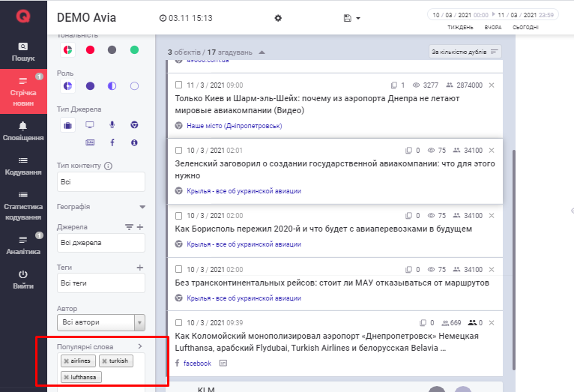Select the briefcase source type icon
The image size is (574, 392).
(67, 125)
